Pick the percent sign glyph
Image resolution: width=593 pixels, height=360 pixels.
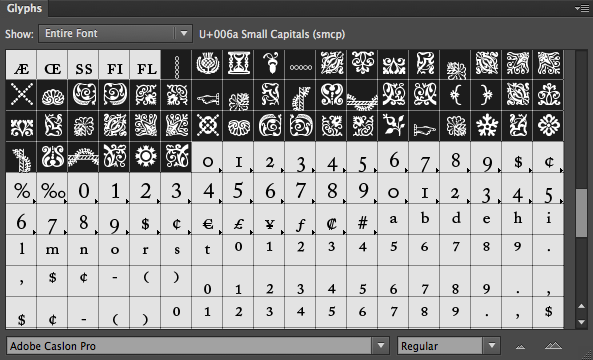(x=21, y=188)
